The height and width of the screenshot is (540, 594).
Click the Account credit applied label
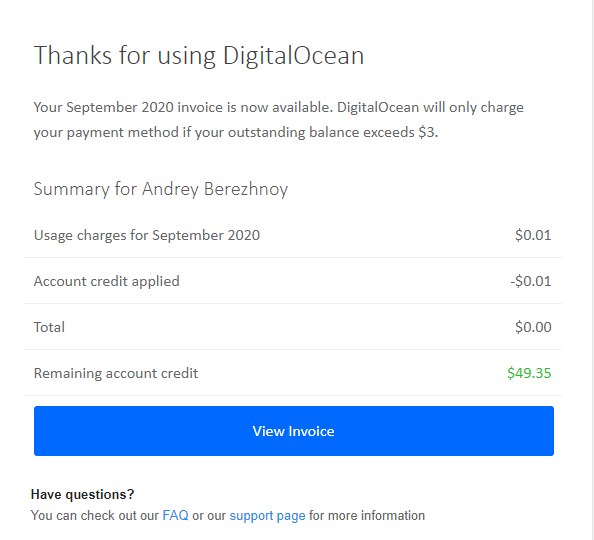106,281
